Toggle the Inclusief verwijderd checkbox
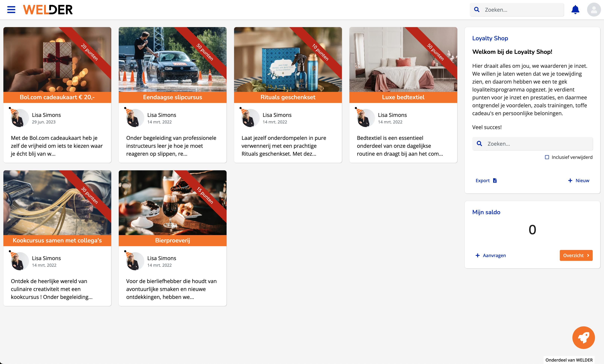Image resolution: width=604 pixels, height=364 pixels. click(x=547, y=157)
